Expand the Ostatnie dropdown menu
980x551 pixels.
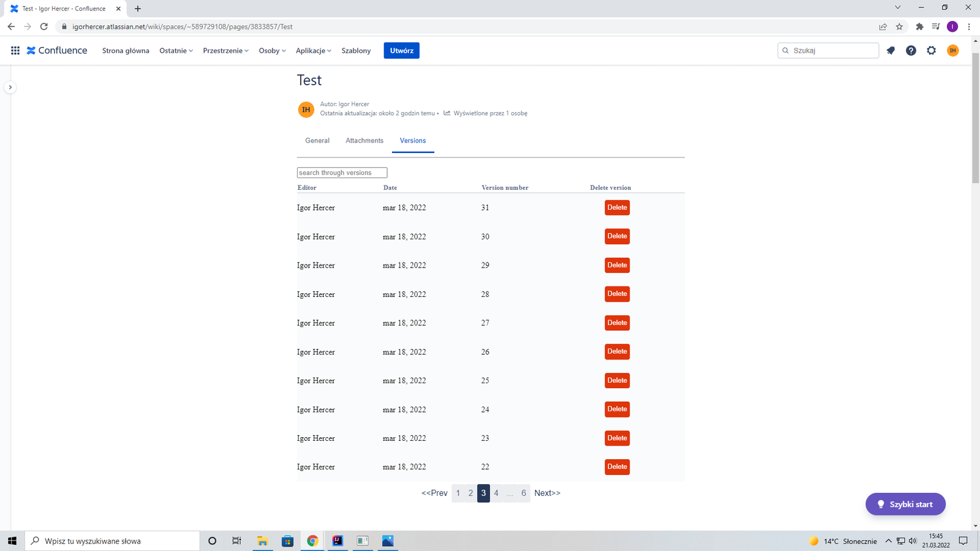(176, 51)
